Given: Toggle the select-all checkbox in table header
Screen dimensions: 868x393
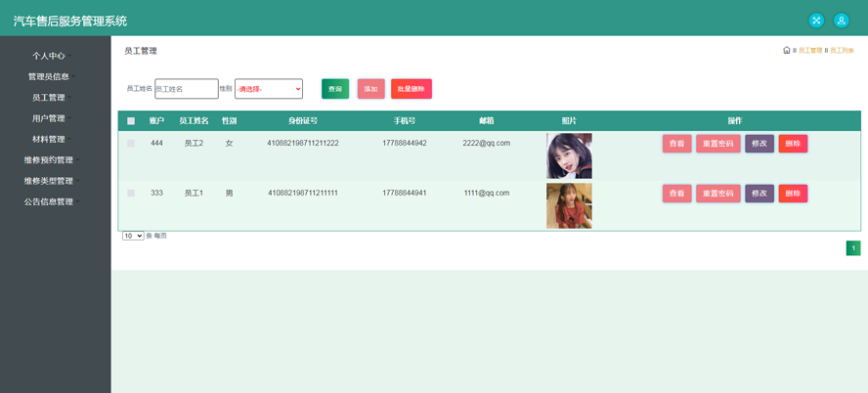Looking at the screenshot, I should point(131,121).
